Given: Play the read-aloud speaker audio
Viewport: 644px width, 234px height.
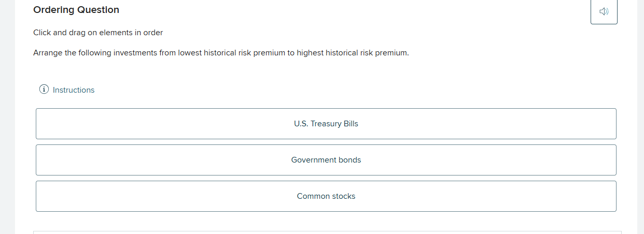Looking at the screenshot, I should coord(604,11).
